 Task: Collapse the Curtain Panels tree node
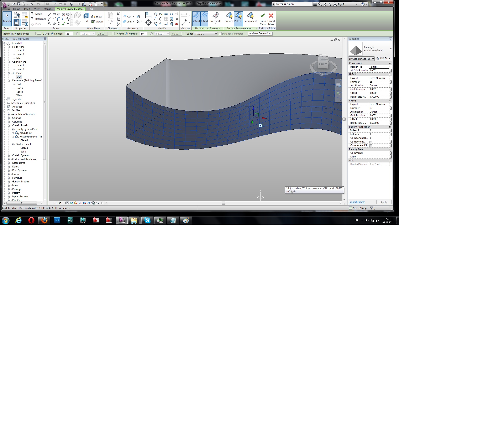coord(9,126)
